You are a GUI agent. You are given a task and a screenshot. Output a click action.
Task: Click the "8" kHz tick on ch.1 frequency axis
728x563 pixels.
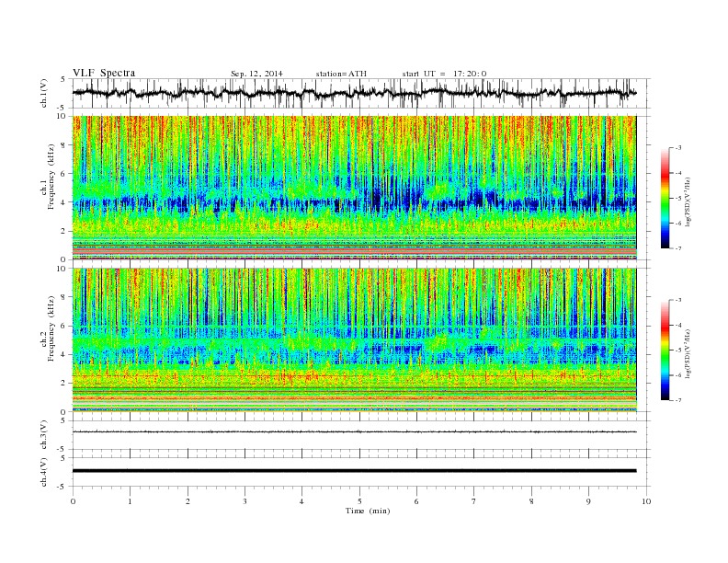[x=63, y=145]
